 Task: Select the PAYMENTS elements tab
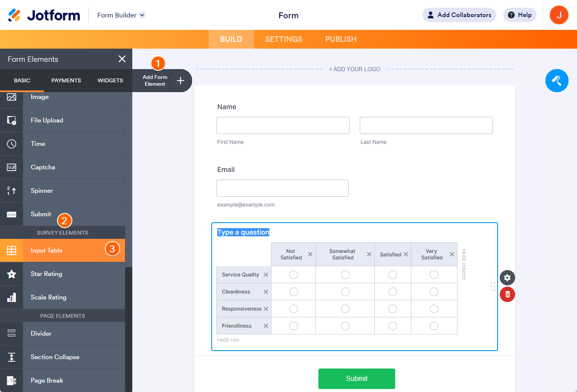[x=66, y=80]
